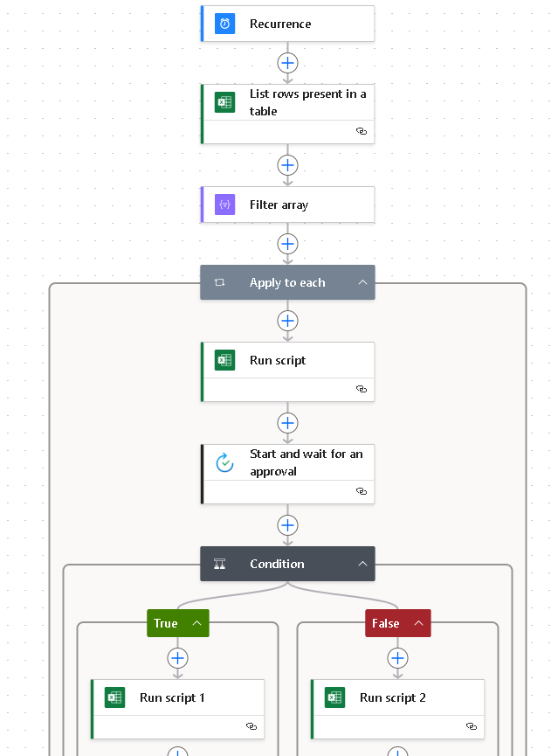Click the Excel icon on List rows present in a table

click(x=224, y=102)
